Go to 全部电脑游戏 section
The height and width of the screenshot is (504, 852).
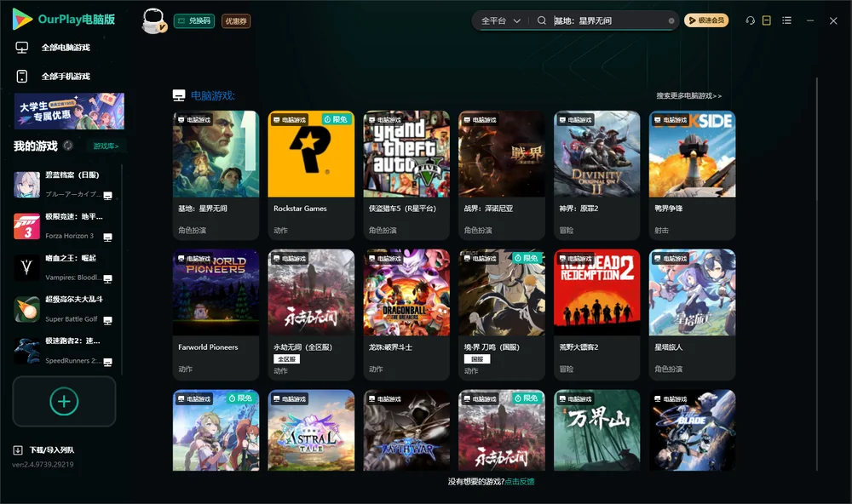(x=53, y=48)
